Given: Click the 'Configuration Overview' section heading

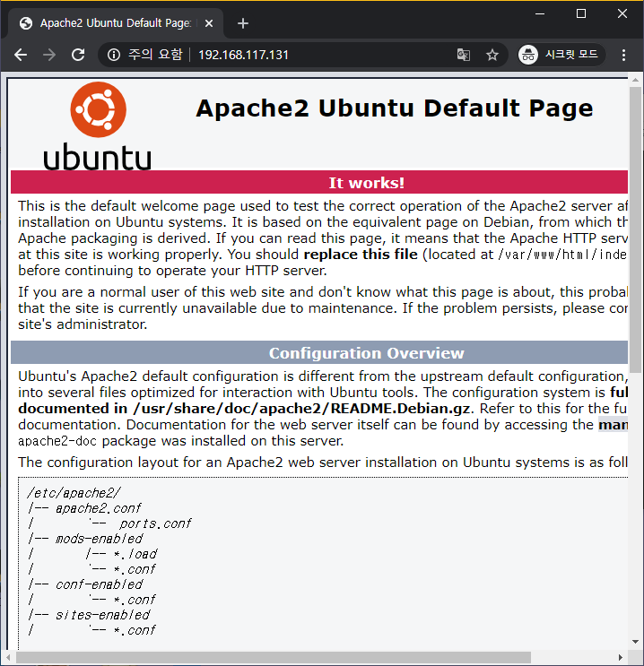Looking at the screenshot, I should point(367,353).
